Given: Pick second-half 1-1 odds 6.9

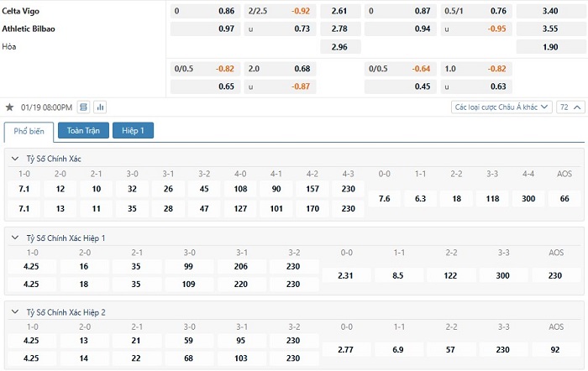Looking at the screenshot, I should (398, 350).
